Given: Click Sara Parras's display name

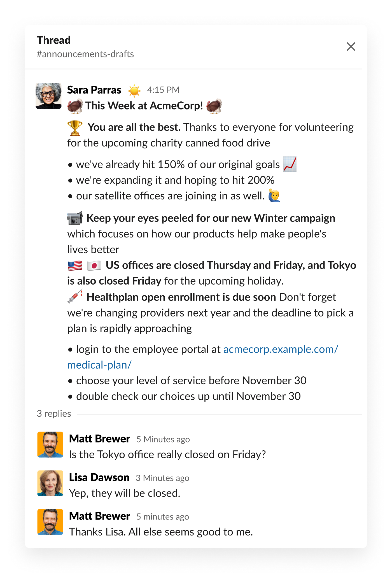Looking at the screenshot, I should pos(94,90).
